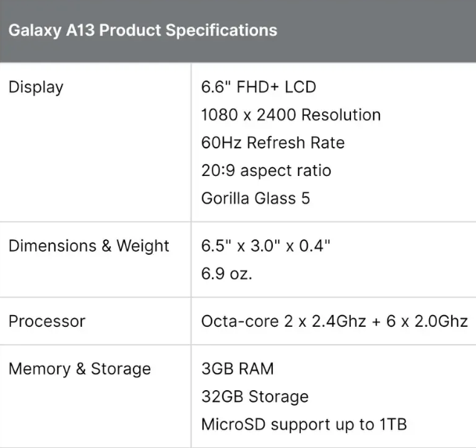Select the 20:9 aspect ratio line
This screenshot has height=448, width=476.
[x=267, y=170]
